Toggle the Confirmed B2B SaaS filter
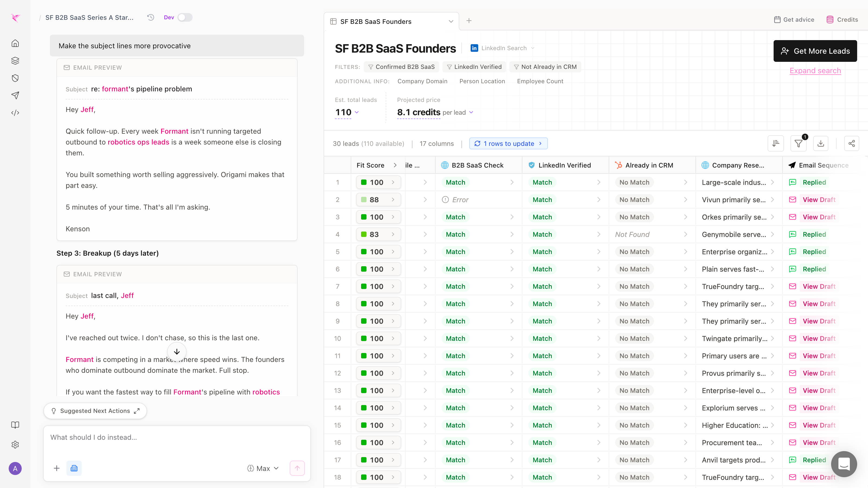This screenshot has width=868, height=488. click(x=401, y=67)
